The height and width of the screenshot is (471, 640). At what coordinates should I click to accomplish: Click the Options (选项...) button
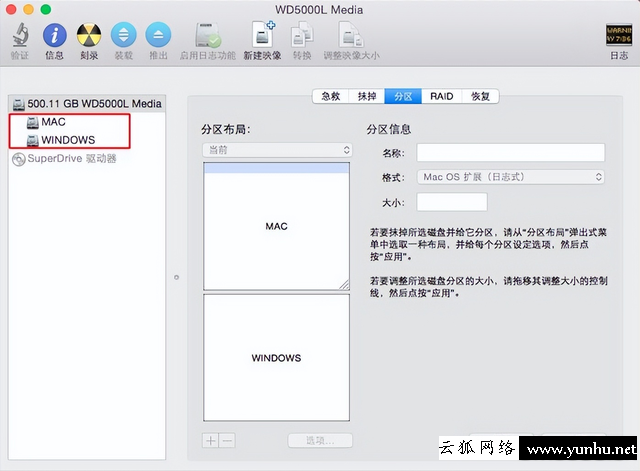320,440
